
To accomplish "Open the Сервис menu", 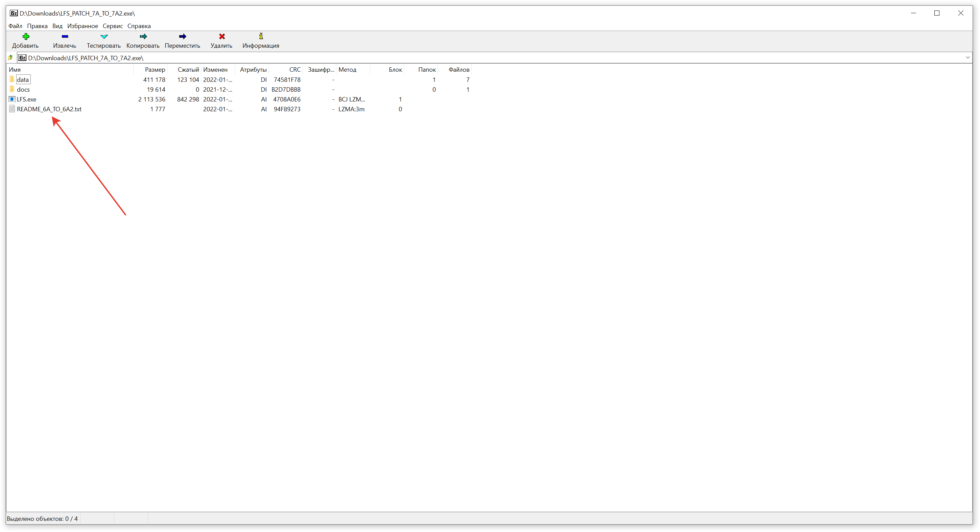I will click(113, 26).
